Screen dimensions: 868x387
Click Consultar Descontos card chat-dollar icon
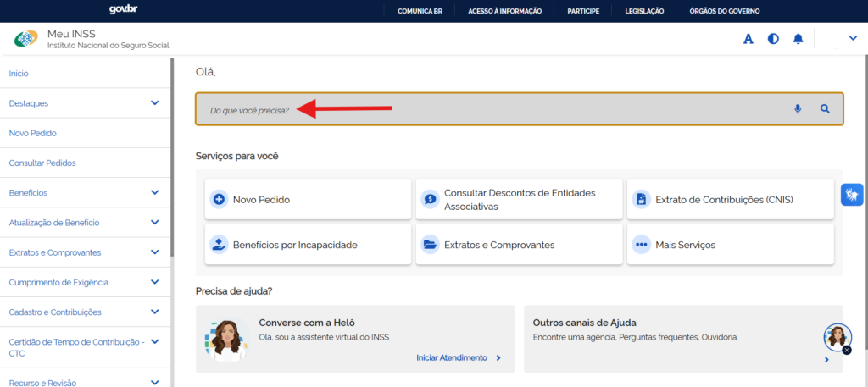click(430, 200)
